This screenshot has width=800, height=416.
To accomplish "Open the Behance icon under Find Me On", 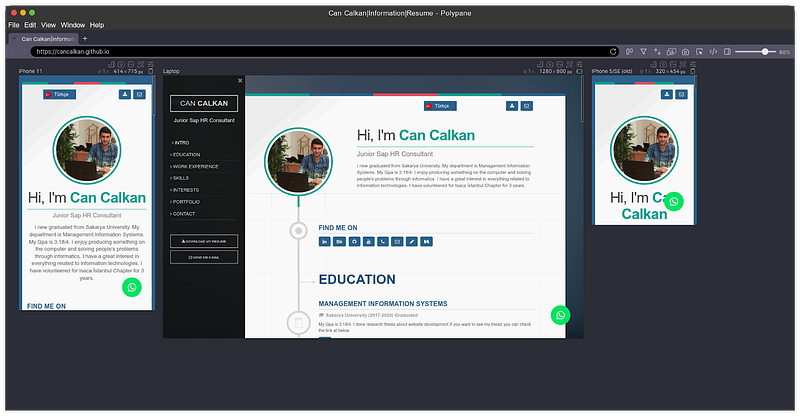I will coord(339,241).
